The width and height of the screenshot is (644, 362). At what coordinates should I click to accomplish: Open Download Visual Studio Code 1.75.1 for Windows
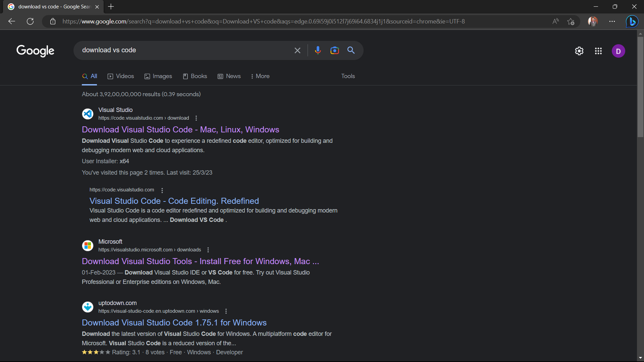(174, 323)
